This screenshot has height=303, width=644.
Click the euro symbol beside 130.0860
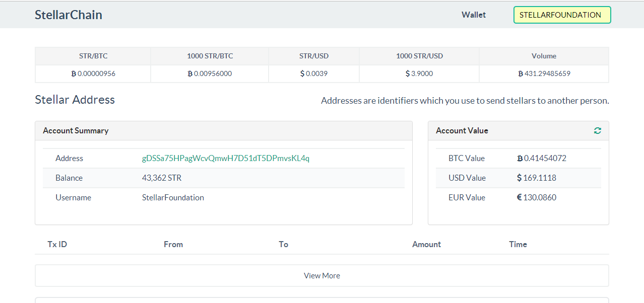(x=519, y=198)
